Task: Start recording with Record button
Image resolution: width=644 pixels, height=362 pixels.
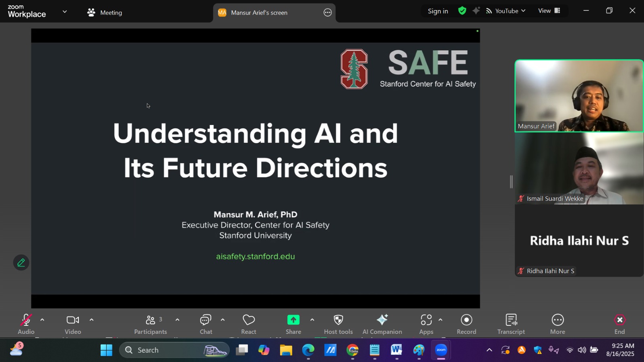Action: coord(466,324)
